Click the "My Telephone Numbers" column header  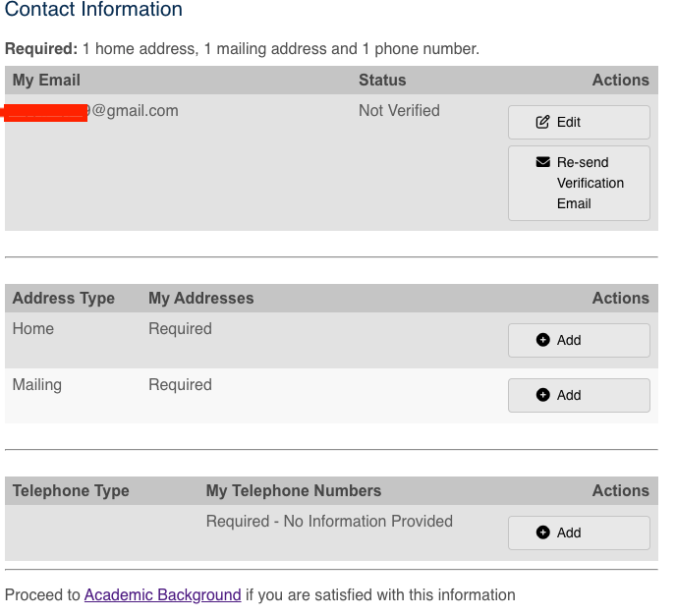[293, 490]
